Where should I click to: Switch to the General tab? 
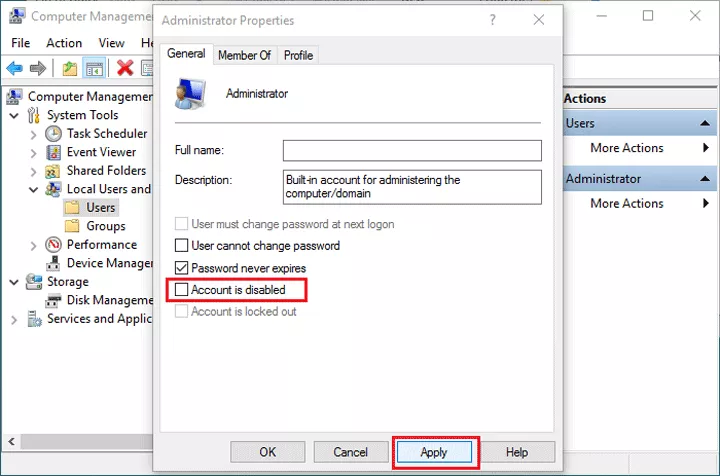[x=186, y=54]
